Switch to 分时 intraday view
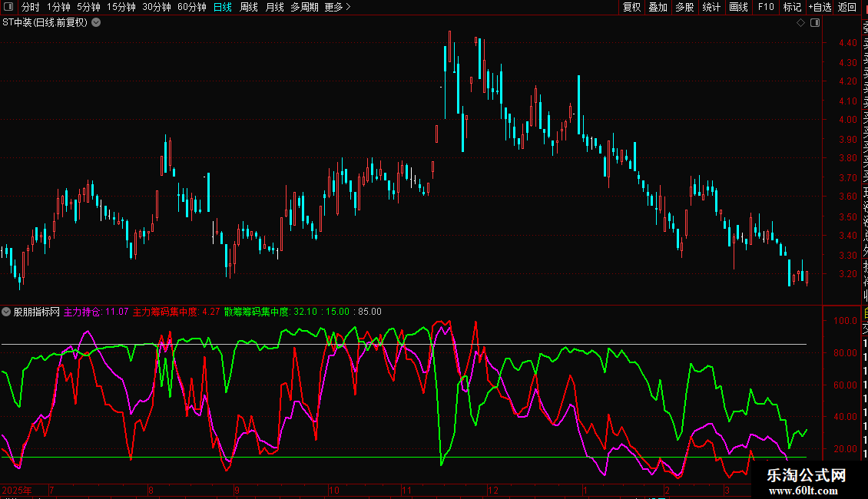Viewport: 868px width, 499px height. [31, 7]
